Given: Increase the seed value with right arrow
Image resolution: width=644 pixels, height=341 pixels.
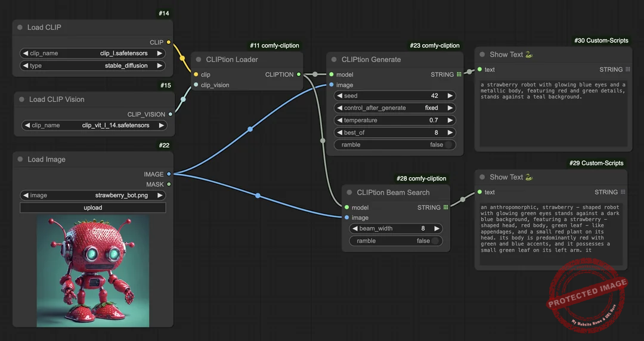Looking at the screenshot, I should (x=450, y=95).
